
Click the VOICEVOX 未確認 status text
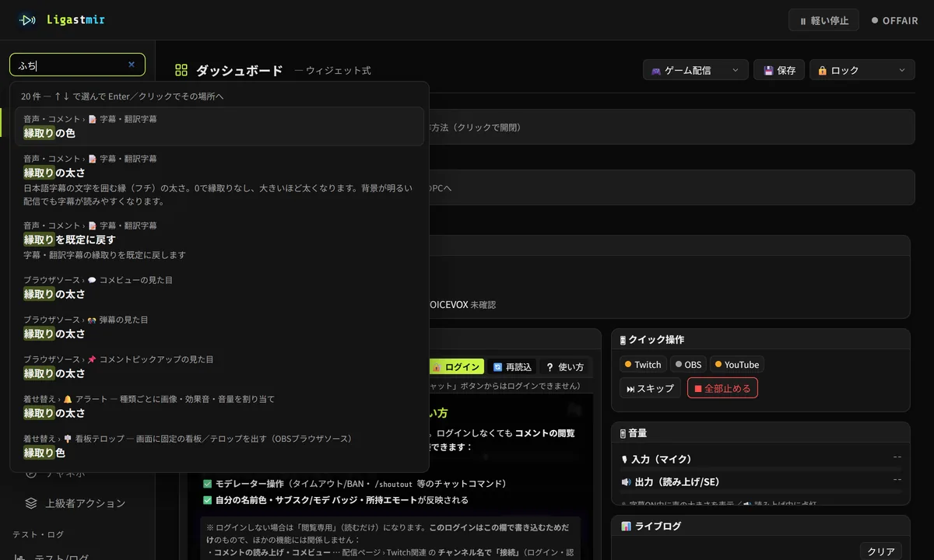(x=464, y=305)
